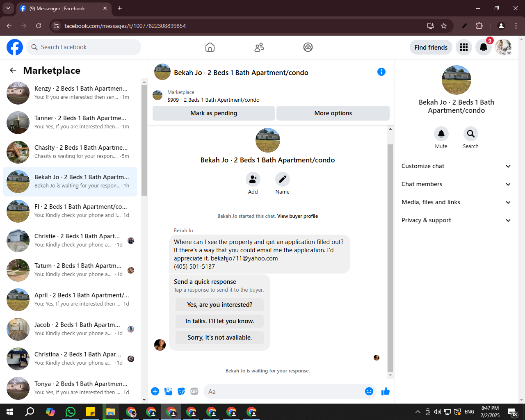This screenshot has height=420, width=525.
Task: Go back using the Marketplace back arrow
Action: pyautogui.click(x=13, y=70)
